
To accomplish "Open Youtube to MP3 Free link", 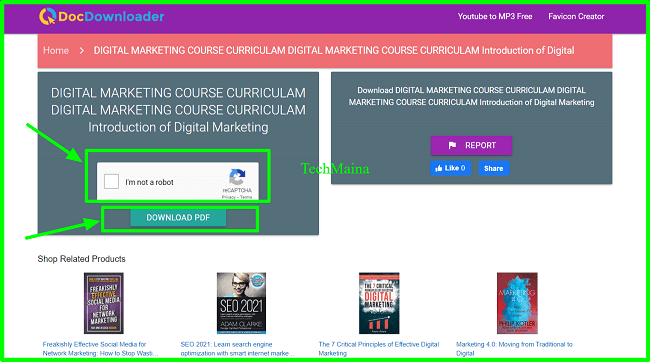I will (x=495, y=17).
